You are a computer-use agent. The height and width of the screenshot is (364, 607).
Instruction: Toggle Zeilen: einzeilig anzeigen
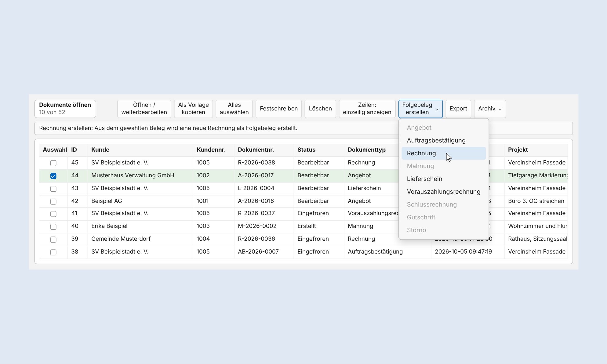(367, 109)
